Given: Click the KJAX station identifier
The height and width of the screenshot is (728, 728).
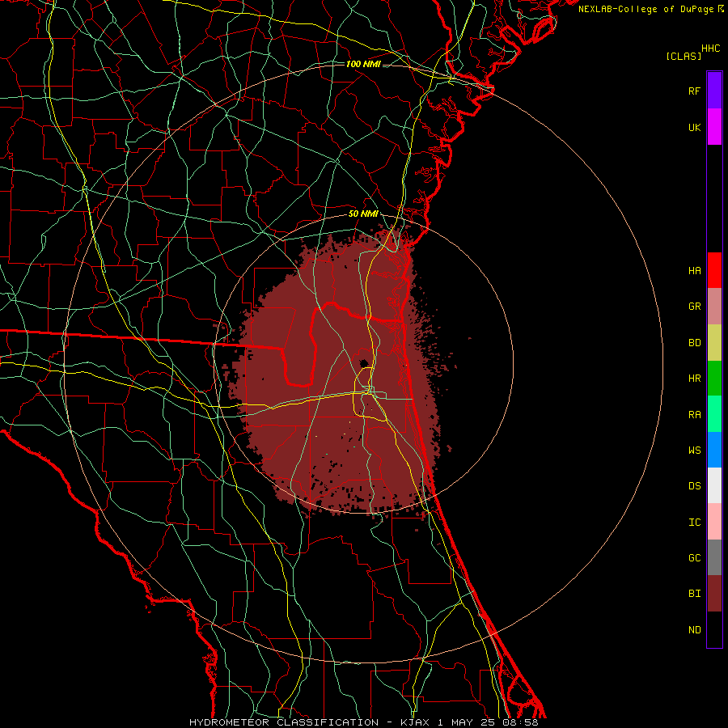Looking at the screenshot, I should pos(415,722).
